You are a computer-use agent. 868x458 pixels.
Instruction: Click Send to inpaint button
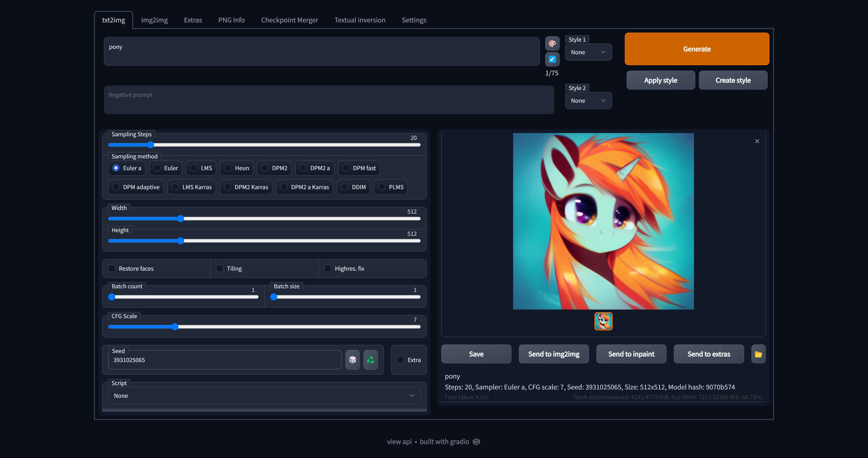coord(631,354)
